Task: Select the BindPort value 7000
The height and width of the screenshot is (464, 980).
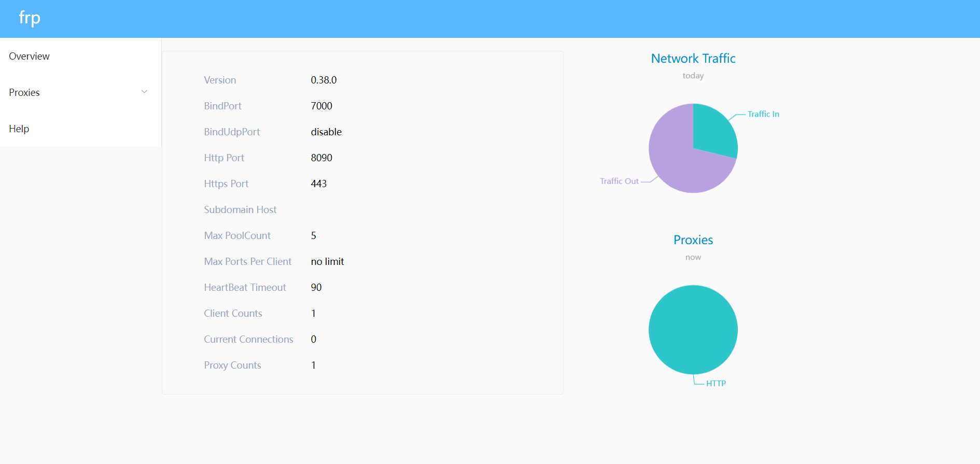Action: pos(321,106)
